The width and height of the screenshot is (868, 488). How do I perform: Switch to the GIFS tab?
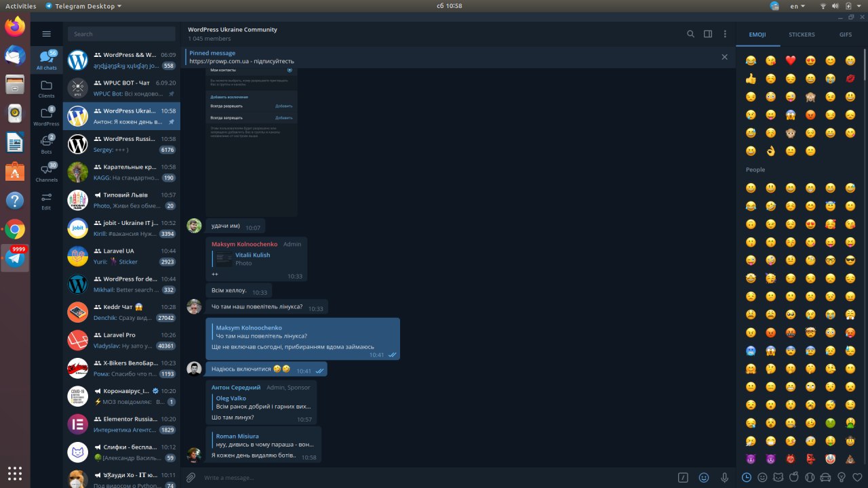coord(846,34)
